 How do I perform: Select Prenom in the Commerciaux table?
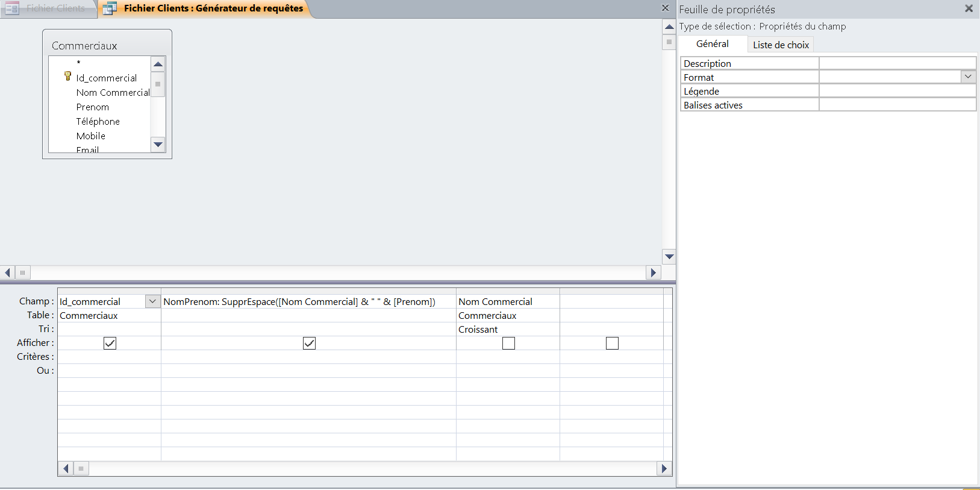click(93, 107)
